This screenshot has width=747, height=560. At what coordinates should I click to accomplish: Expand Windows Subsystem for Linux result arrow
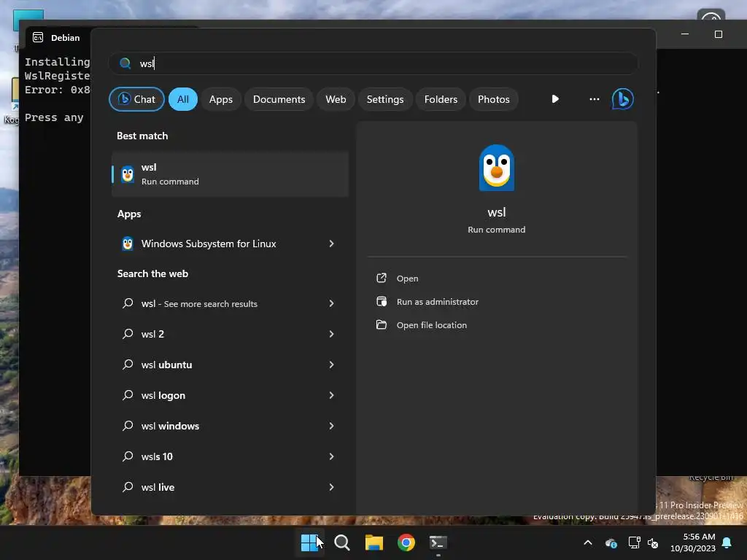pyautogui.click(x=331, y=244)
